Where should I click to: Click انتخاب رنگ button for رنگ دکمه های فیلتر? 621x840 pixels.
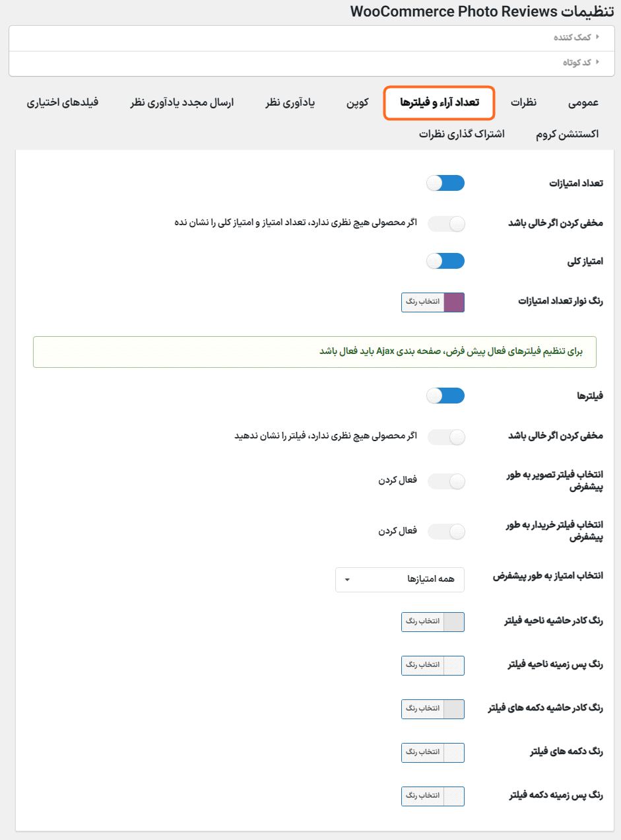click(423, 753)
